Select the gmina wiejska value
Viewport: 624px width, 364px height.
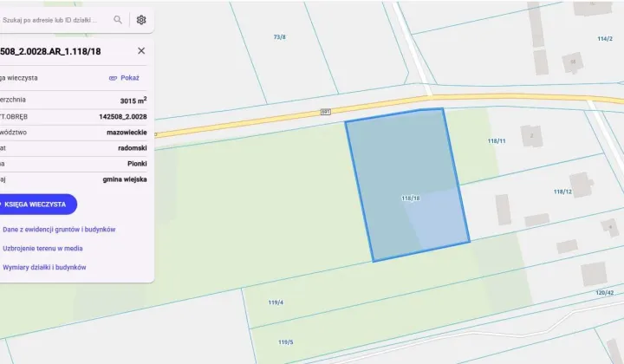click(x=125, y=179)
